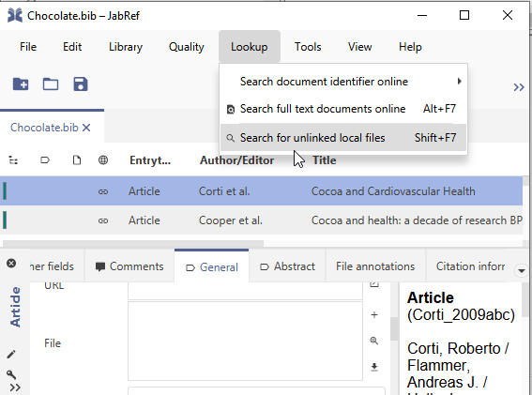Click the plus icon beside File field
Viewport: 532px width, 395px height.
pyautogui.click(x=374, y=315)
